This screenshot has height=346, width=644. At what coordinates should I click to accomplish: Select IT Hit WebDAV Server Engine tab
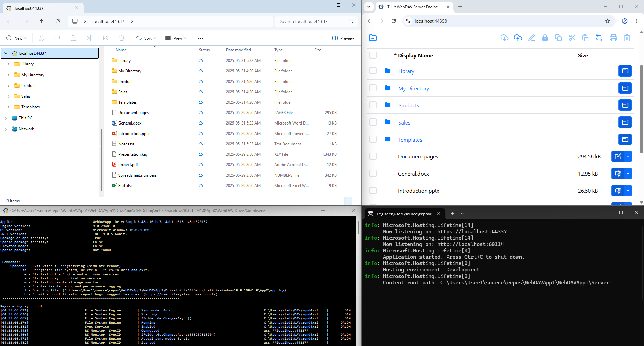(x=414, y=7)
